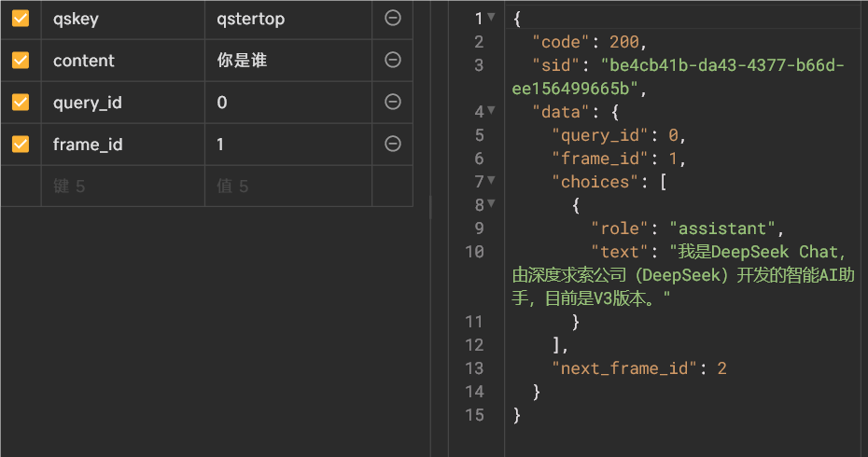Image resolution: width=868 pixels, height=457 pixels.
Task: Uncheck the content parameter checkbox
Action: [x=21, y=61]
